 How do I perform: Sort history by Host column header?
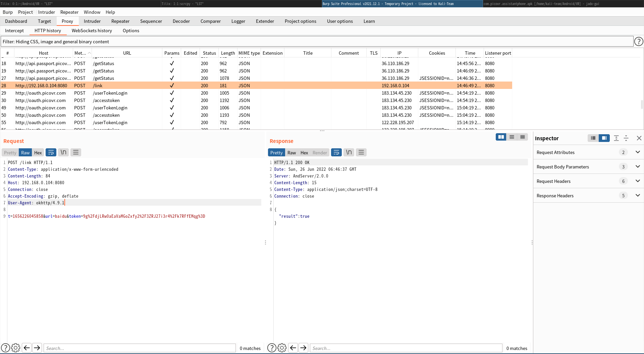[x=44, y=53]
